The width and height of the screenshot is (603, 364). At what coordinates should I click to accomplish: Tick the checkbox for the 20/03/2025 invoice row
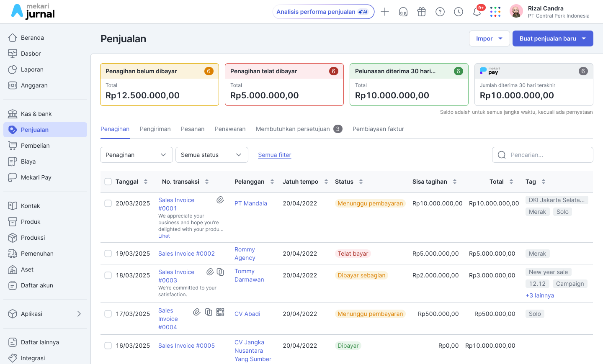pyautogui.click(x=108, y=203)
